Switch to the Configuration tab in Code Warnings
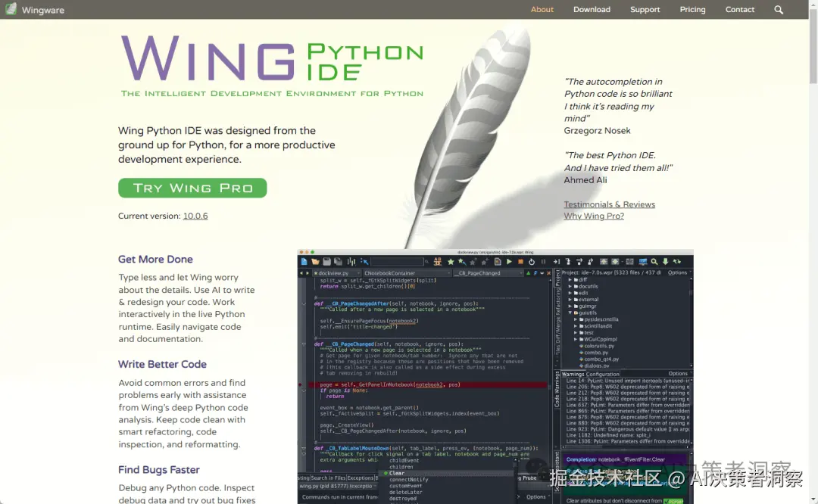The width and height of the screenshot is (818, 504). point(602,375)
